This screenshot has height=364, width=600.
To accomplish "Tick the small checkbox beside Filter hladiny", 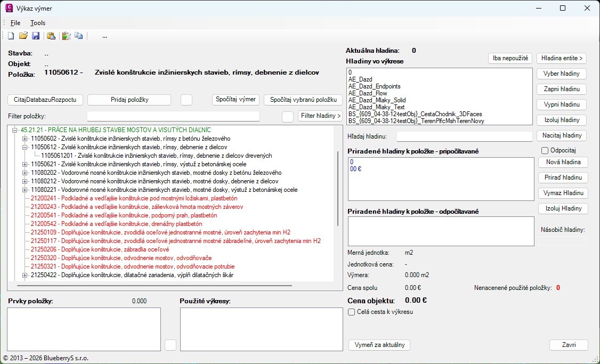I will 288,116.
